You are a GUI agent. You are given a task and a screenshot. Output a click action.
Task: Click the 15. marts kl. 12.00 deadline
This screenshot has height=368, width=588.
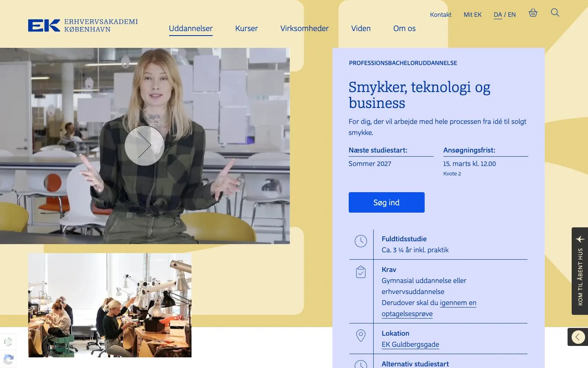(x=470, y=164)
